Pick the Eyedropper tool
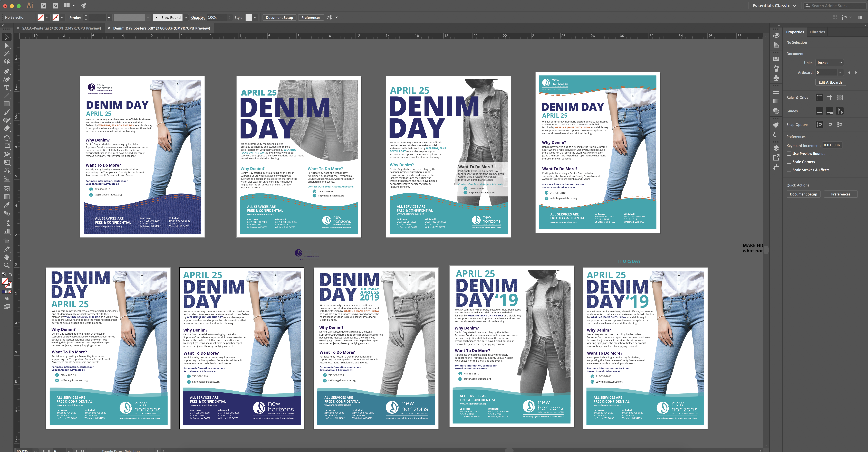Screen dimensions: 868x452 [x=6, y=205]
